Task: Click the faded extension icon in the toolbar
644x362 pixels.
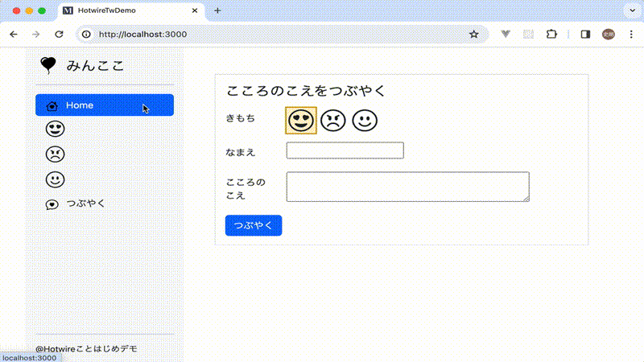Action: (x=528, y=34)
